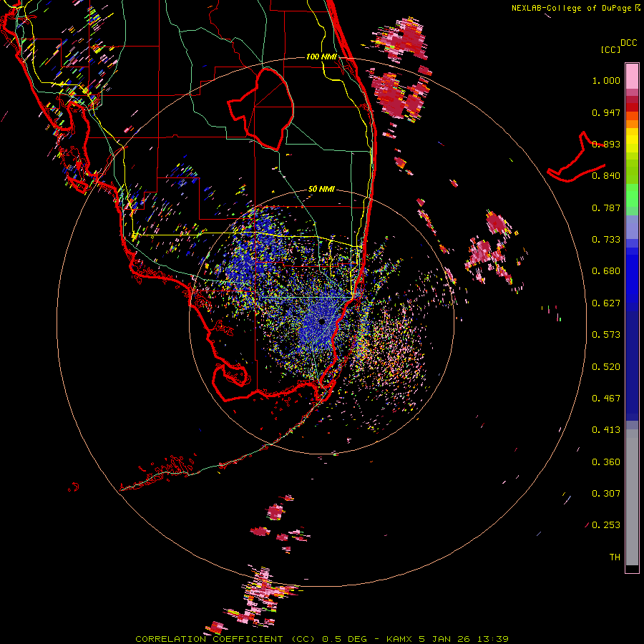The image size is (644, 644).
Task: Select the 0.413 scale value
Action: coord(606,430)
